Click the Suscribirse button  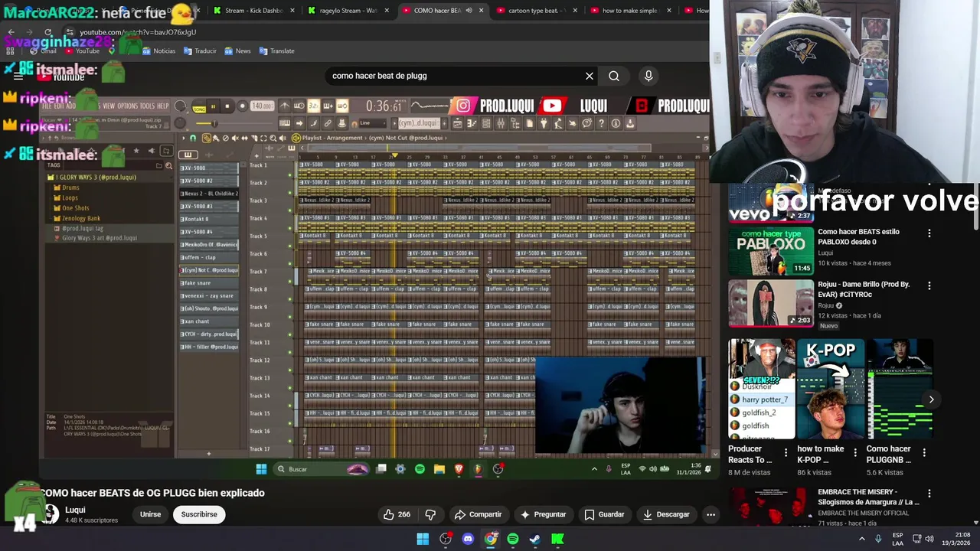point(199,514)
